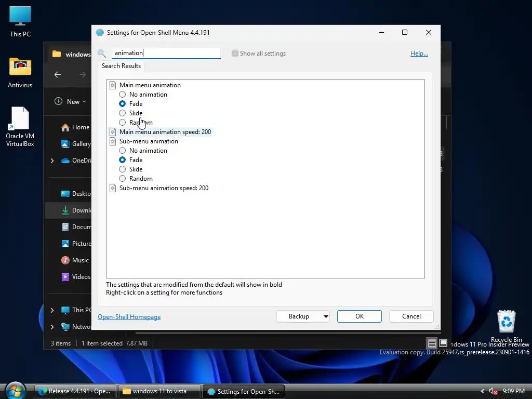Click the Sub-menu animation setting icon
Image resolution: width=532 pixels, height=399 pixels.
click(x=113, y=141)
